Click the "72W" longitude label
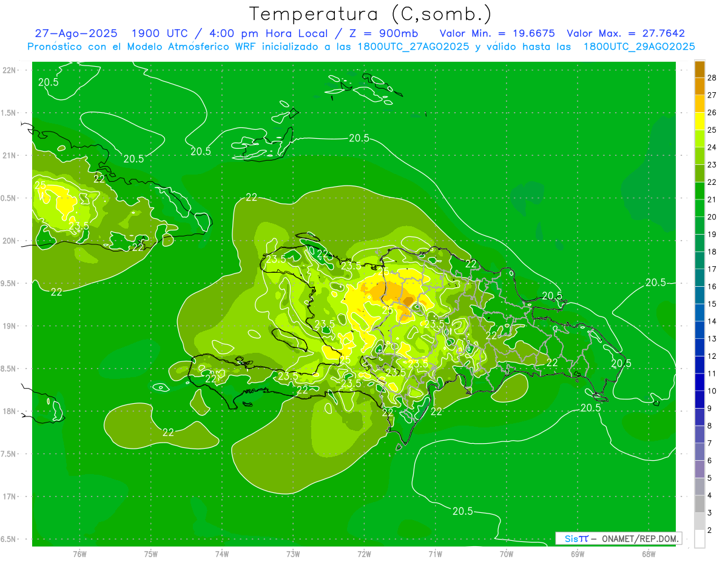This screenshot has height=562, width=728. 364,554
